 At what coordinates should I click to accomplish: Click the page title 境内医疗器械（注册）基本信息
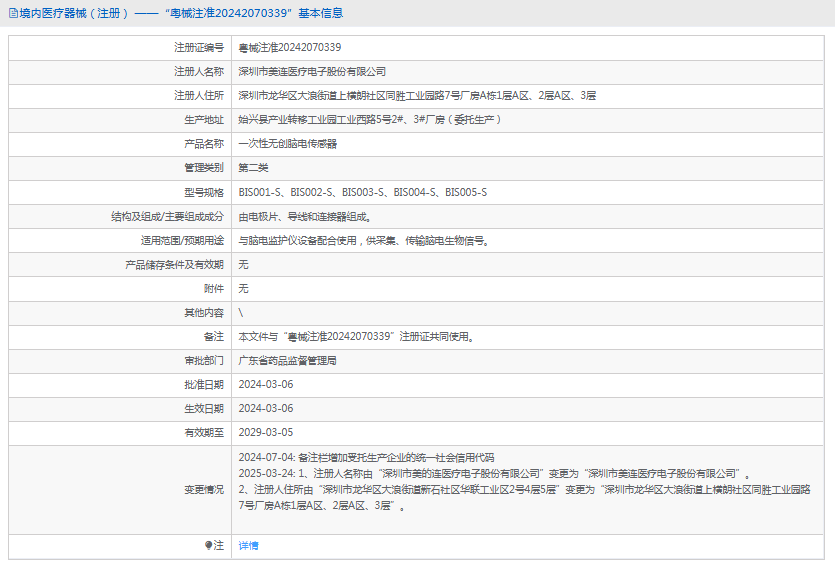click(x=181, y=13)
